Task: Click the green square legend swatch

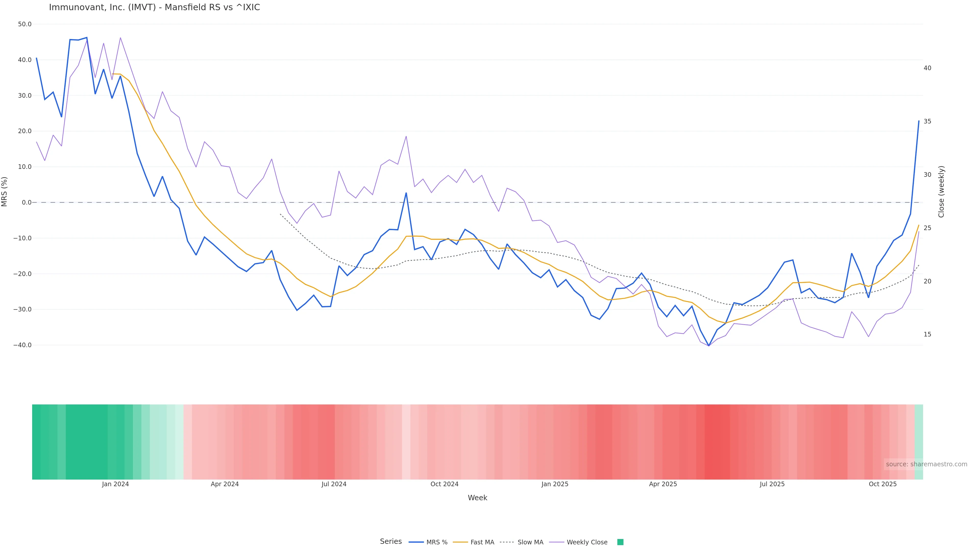Action: click(620, 542)
